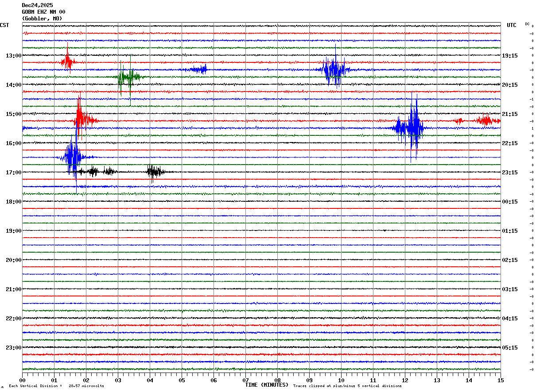Click the 23:15 UTC time label
The height and width of the screenshot is (392, 536).
510,173
